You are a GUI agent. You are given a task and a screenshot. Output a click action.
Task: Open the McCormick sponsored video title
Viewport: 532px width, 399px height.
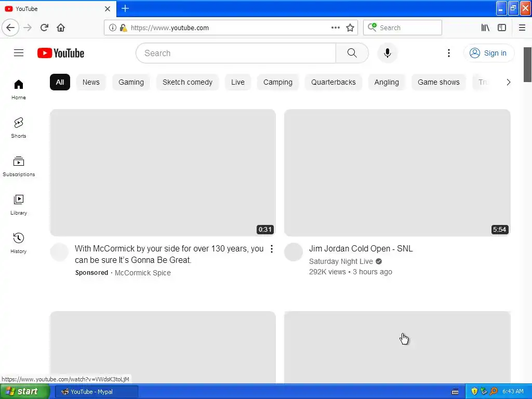[169, 254]
